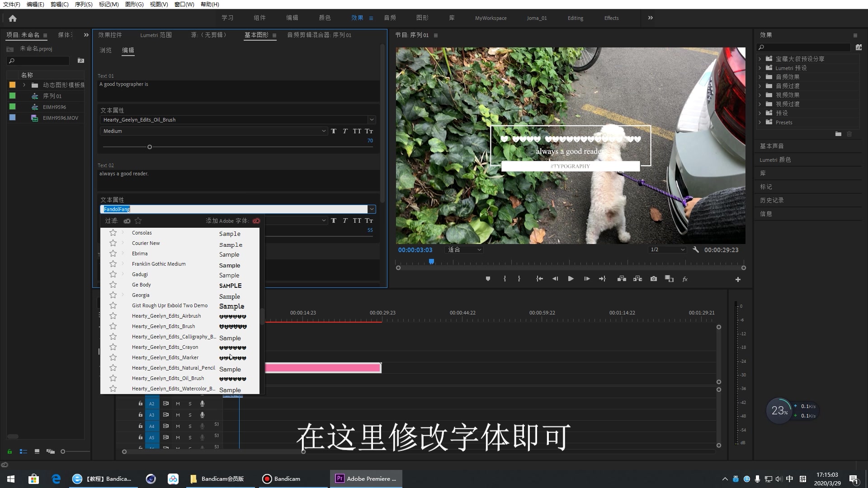
Task: Open the Settings wrench icon
Action: (x=696, y=250)
